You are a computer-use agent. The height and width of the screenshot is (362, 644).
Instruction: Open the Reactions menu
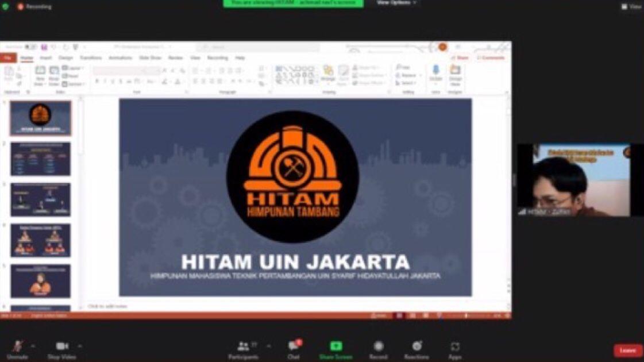[x=417, y=350]
